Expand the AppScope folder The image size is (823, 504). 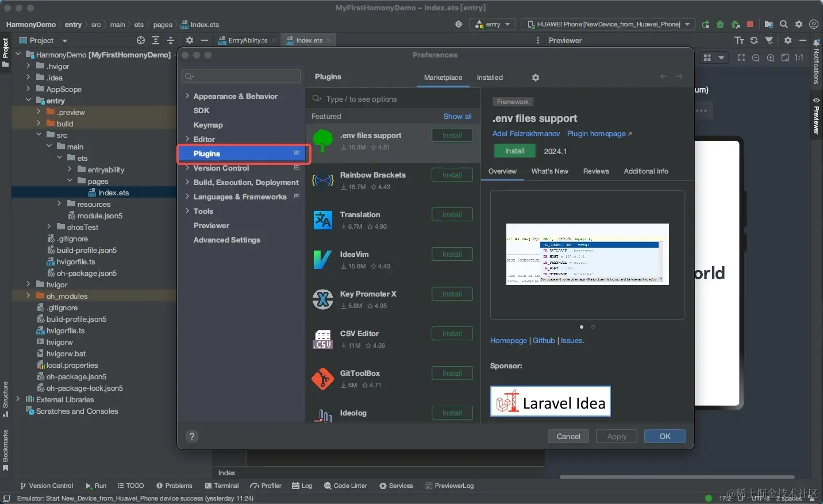(28, 89)
